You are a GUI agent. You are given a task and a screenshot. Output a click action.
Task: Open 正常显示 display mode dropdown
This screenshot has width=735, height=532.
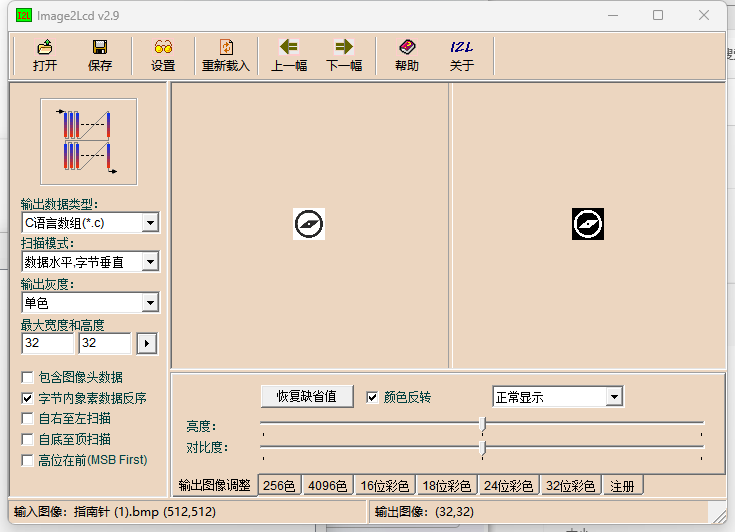tap(614, 397)
